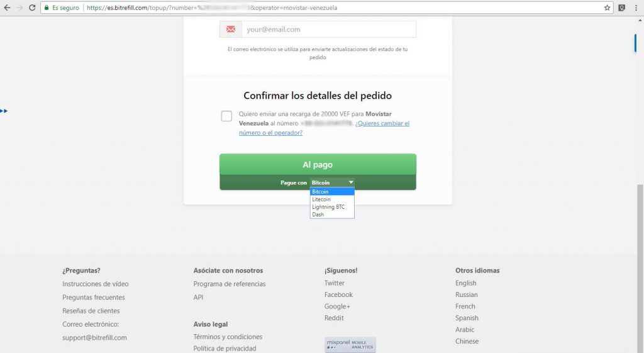
Task: Open Preguntas frecuentes link
Action: (94, 297)
